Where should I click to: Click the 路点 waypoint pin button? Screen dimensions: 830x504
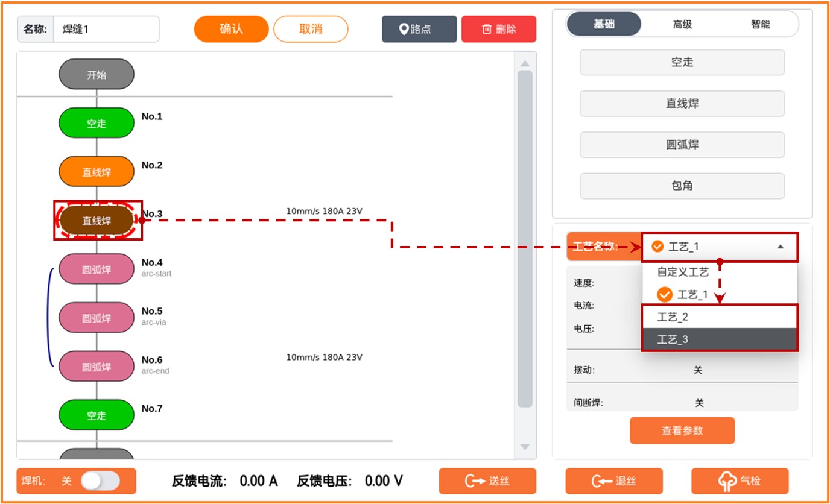pos(419,29)
